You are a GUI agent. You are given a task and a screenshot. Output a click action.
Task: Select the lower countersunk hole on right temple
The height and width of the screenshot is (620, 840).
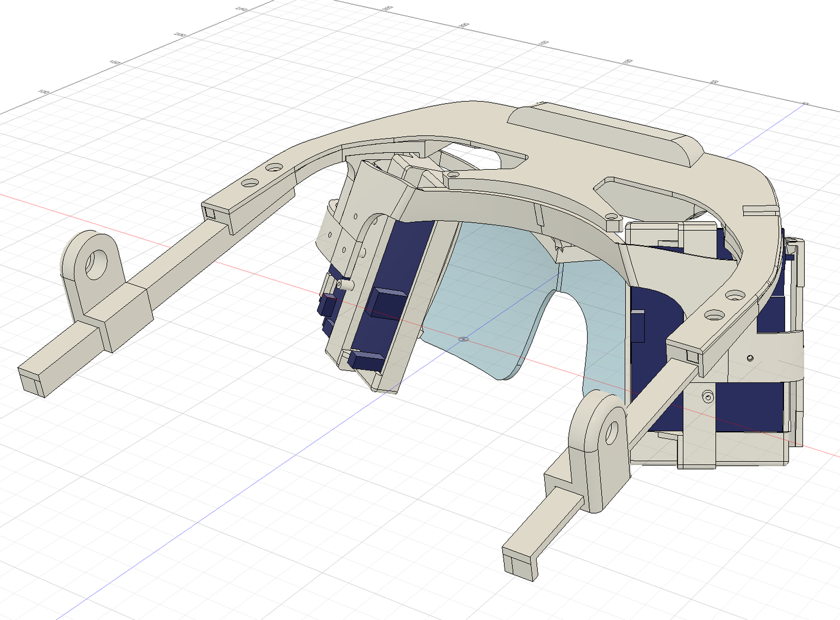[713, 315]
